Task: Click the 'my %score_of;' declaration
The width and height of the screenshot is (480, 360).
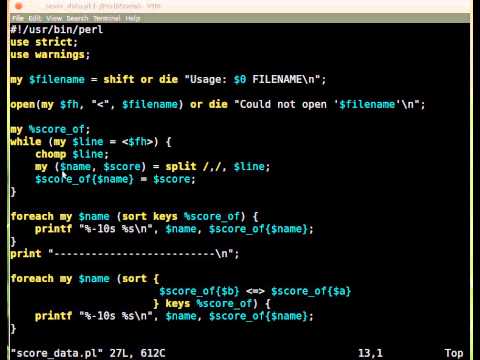Action: point(50,129)
